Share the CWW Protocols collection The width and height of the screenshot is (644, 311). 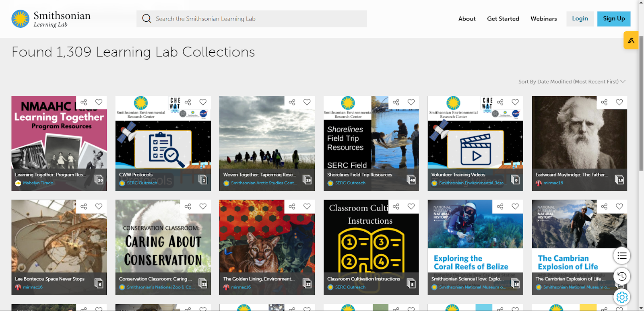point(188,102)
